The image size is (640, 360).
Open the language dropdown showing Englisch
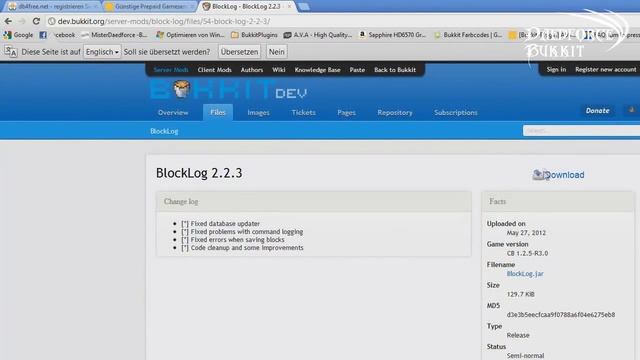[102, 52]
